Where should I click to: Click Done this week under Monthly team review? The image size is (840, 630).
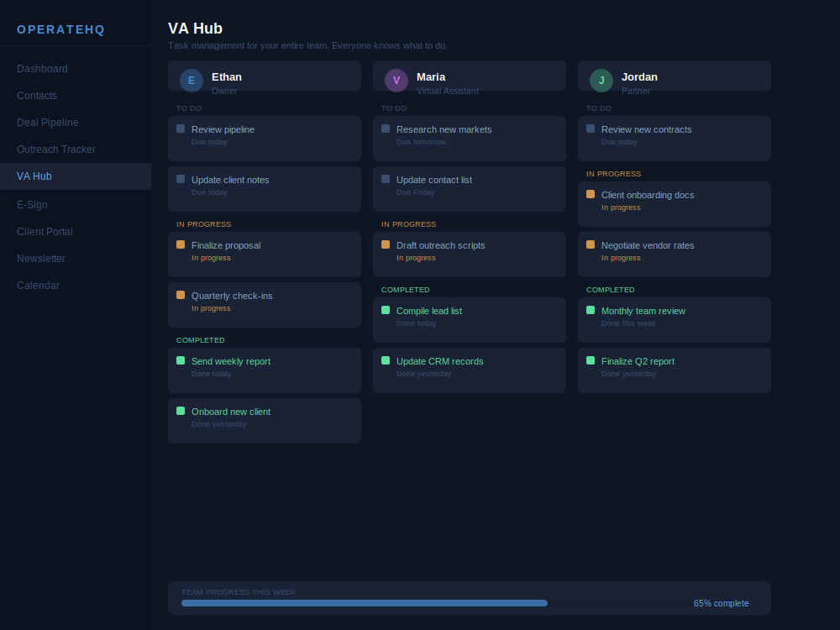(x=628, y=323)
